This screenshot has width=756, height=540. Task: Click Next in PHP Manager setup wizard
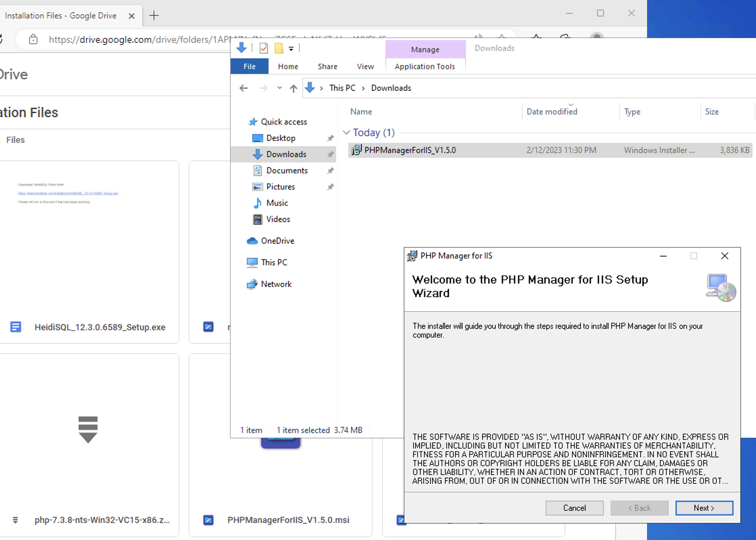(704, 508)
